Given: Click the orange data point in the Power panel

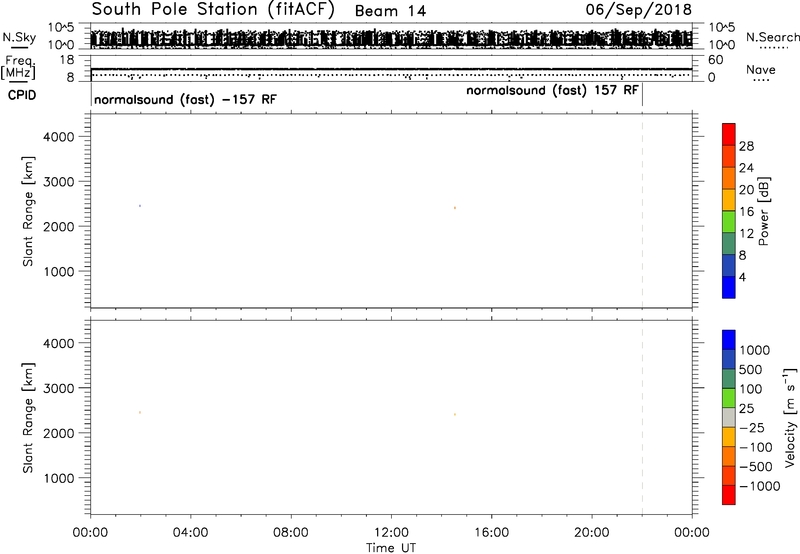Looking at the screenshot, I should [455, 208].
